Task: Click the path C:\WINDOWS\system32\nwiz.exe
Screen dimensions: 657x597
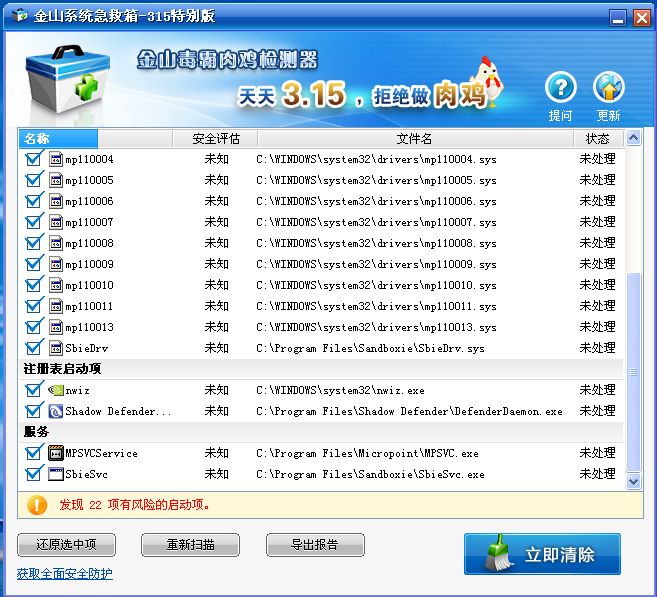Action: tap(340, 390)
